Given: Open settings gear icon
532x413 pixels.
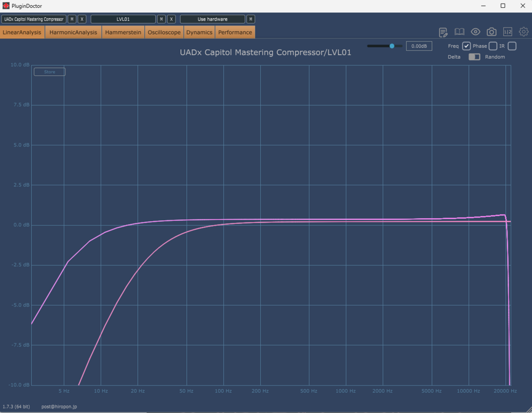Looking at the screenshot, I should 524,32.
